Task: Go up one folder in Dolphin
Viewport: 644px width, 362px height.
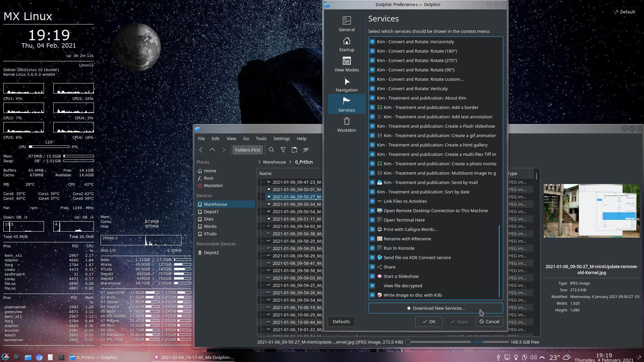Action: (x=212, y=150)
